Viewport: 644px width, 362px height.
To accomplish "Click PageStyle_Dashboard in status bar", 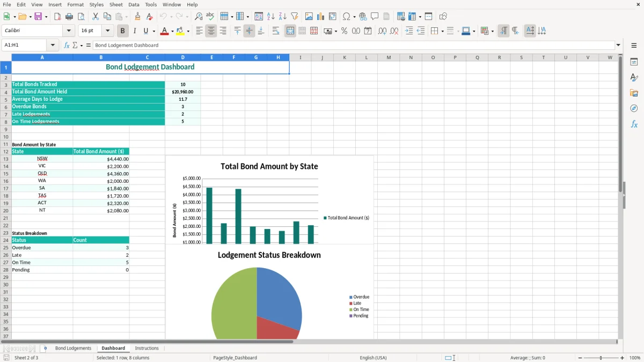I will (x=235, y=358).
